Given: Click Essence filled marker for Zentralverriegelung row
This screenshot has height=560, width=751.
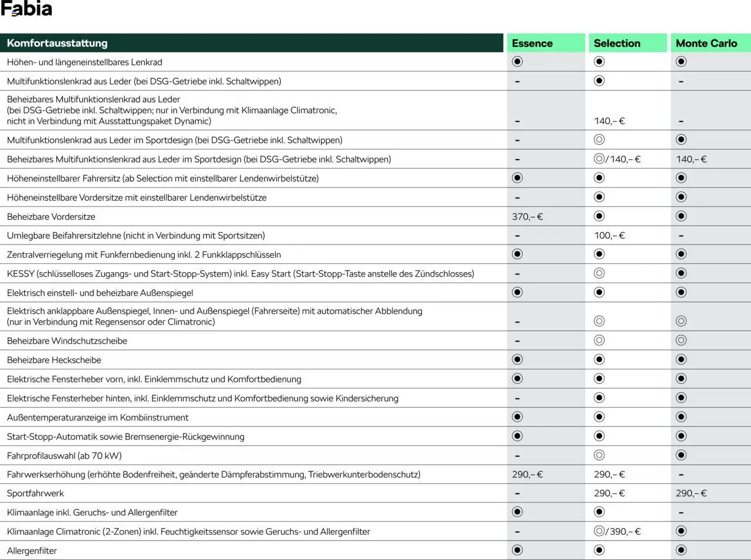Looking at the screenshot, I should click(517, 254).
